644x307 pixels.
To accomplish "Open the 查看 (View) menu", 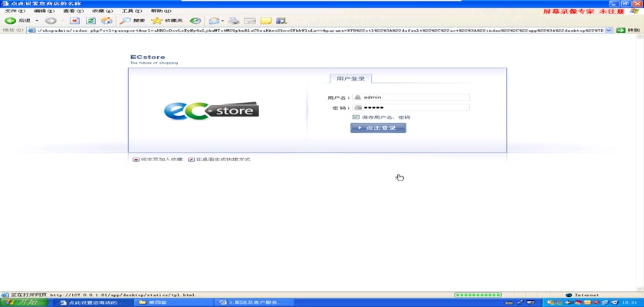I will [73, 11].
